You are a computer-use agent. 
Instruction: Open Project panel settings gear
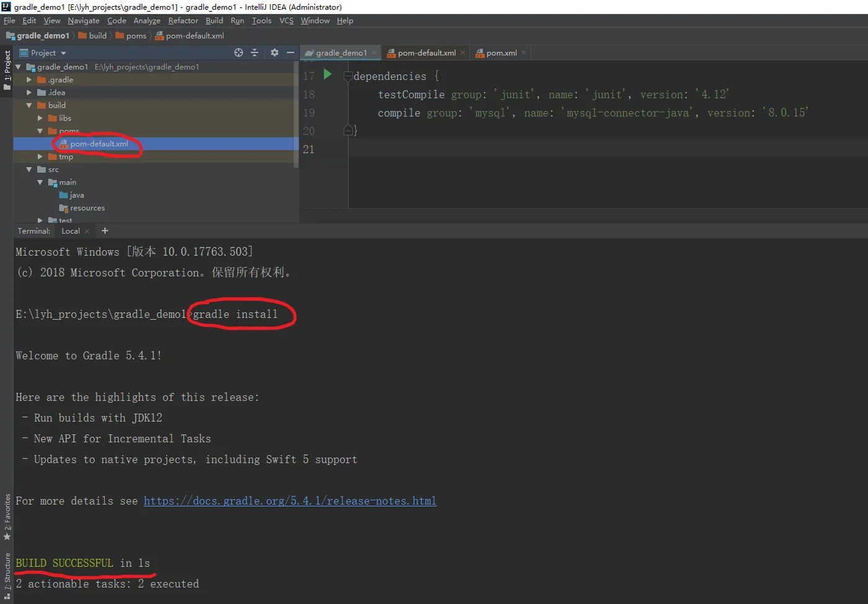coord(275,53)
